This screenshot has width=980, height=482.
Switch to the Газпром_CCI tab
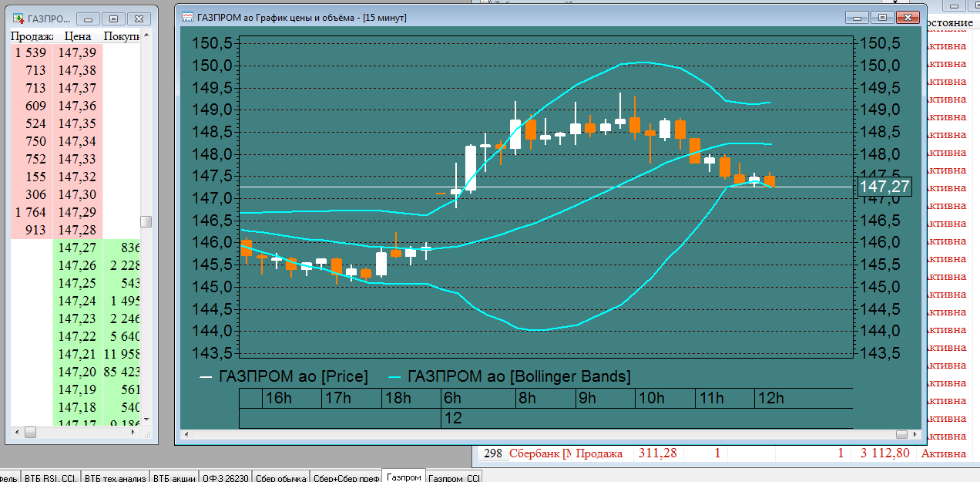[x=454, y=477]
